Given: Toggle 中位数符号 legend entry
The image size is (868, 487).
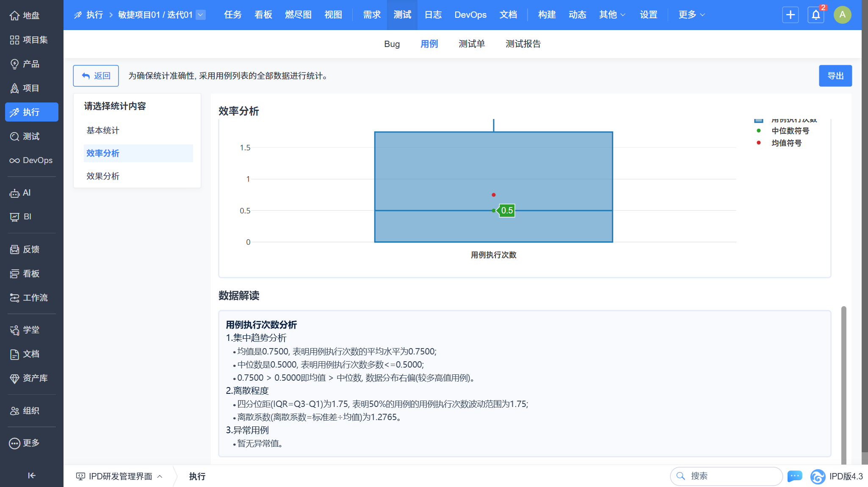Looking at the screenshot, I should coord(790,131).
